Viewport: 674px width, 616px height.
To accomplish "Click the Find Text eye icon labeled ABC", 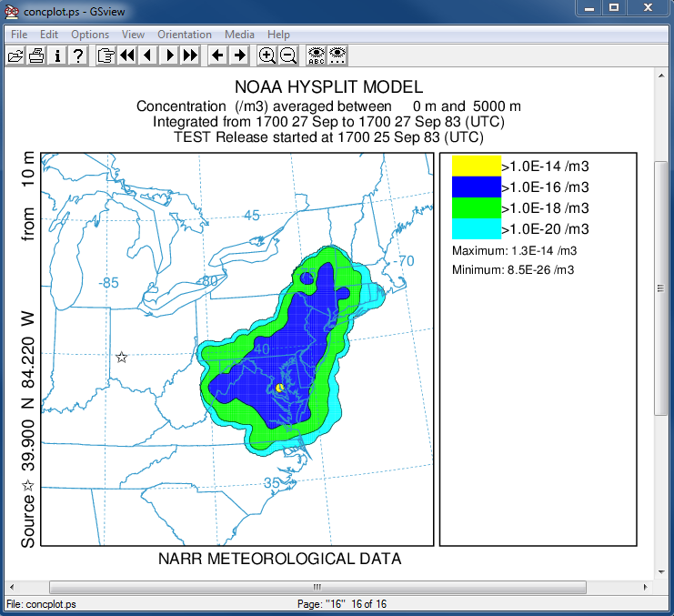I will click(x=316, y=56).
